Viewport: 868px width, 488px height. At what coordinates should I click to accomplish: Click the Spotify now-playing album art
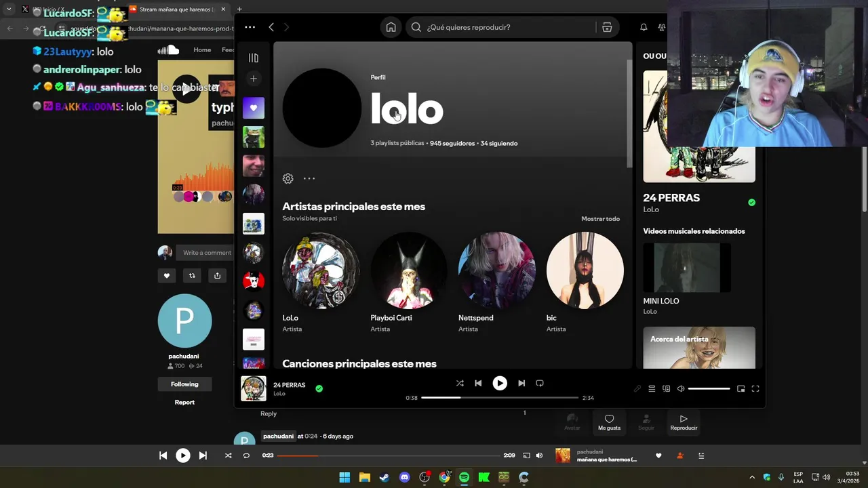coord(254,388)
